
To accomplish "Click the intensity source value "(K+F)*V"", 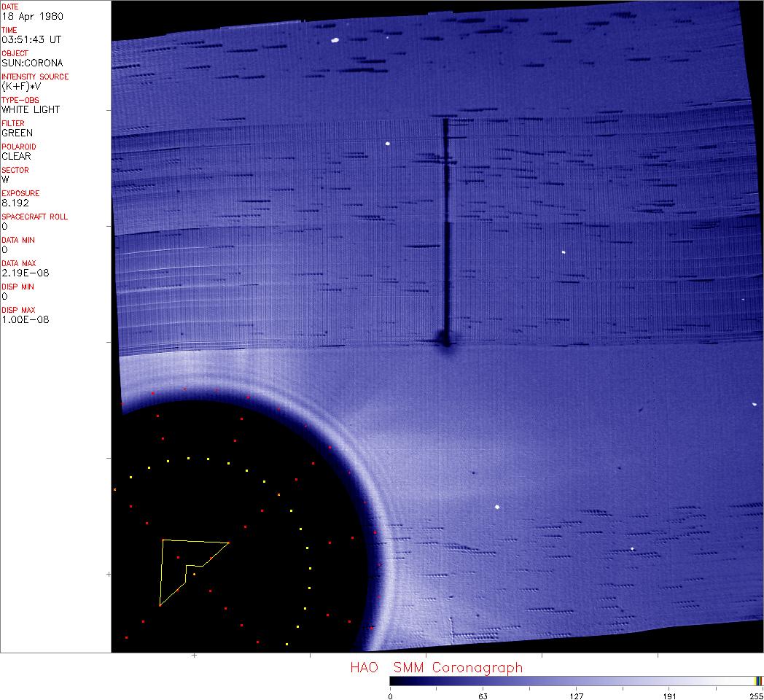I will tap(23, 86).
